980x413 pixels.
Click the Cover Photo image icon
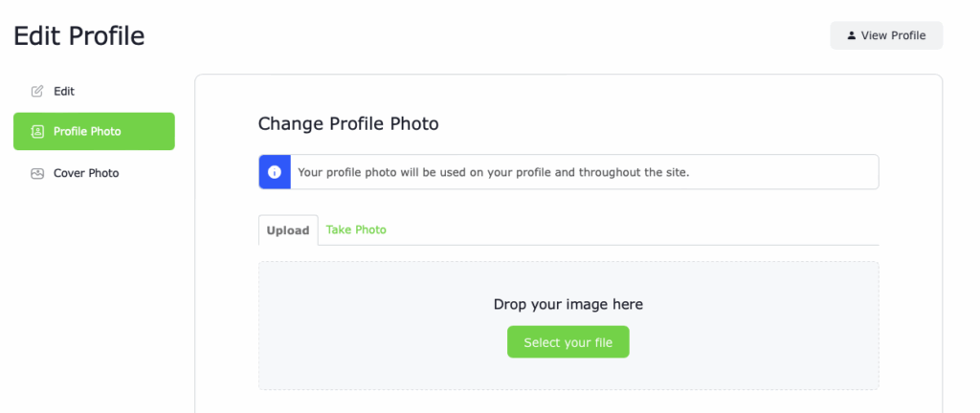[37, 173]
